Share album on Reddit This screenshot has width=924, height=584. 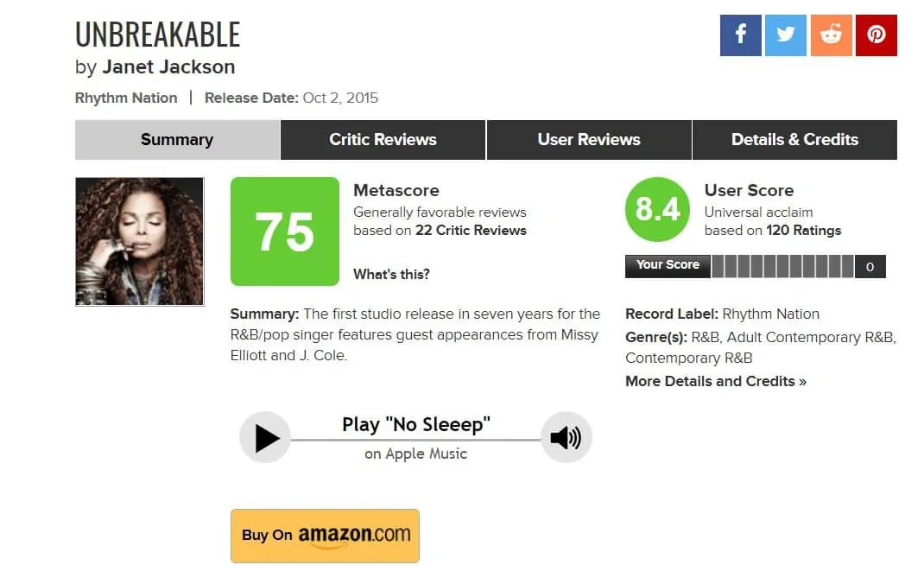pos(831,35)
